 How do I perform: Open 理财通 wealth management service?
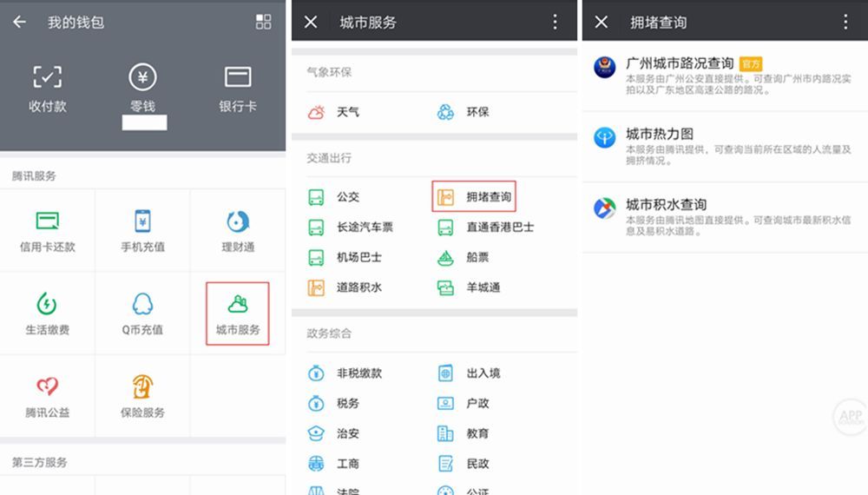238,230
